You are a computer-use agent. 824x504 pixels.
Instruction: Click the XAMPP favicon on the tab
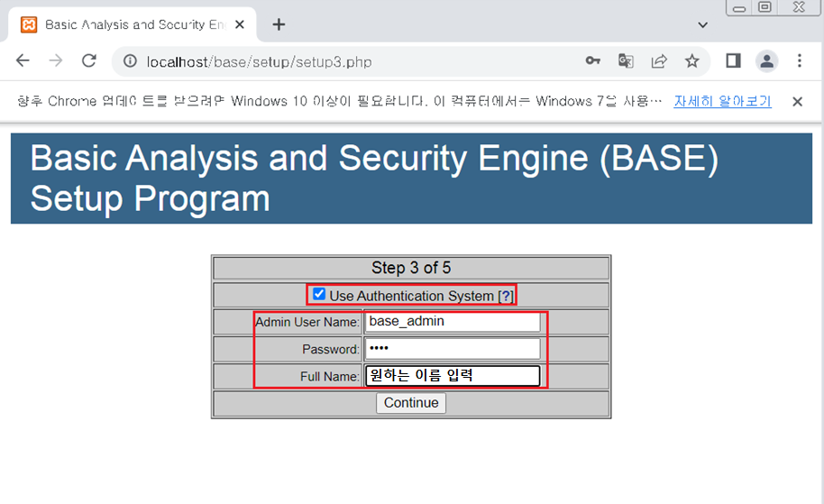(x=29, y=24)
